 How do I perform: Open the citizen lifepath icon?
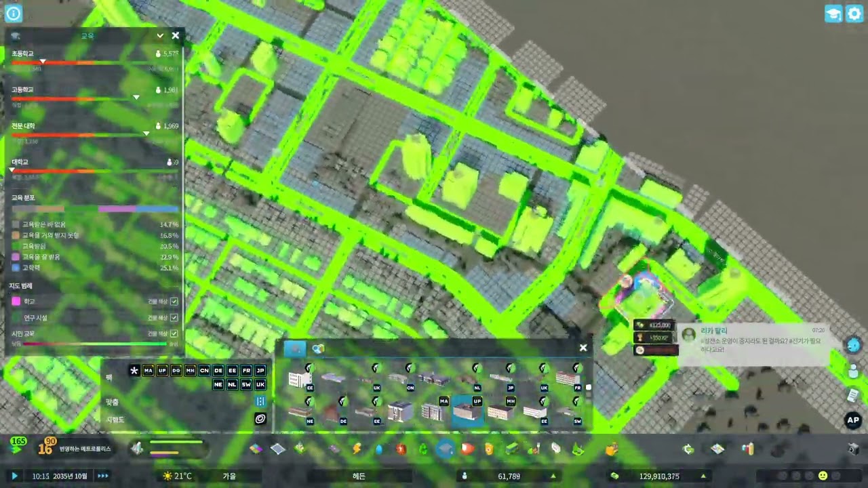point(854,371)
